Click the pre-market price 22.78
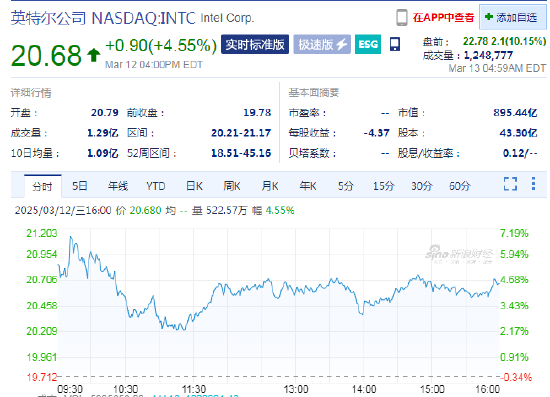550x397 pixels. pyautogui.click(x=475, y=41)
